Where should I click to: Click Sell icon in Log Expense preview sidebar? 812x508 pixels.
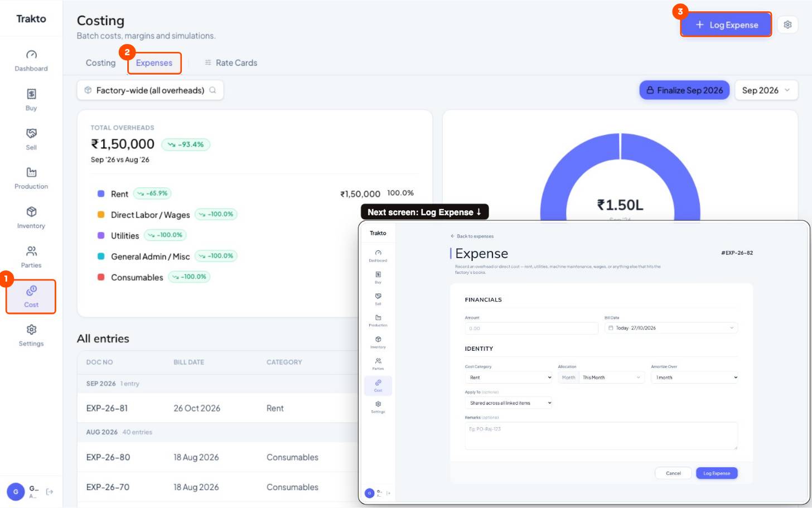click(x=378, y=296)
